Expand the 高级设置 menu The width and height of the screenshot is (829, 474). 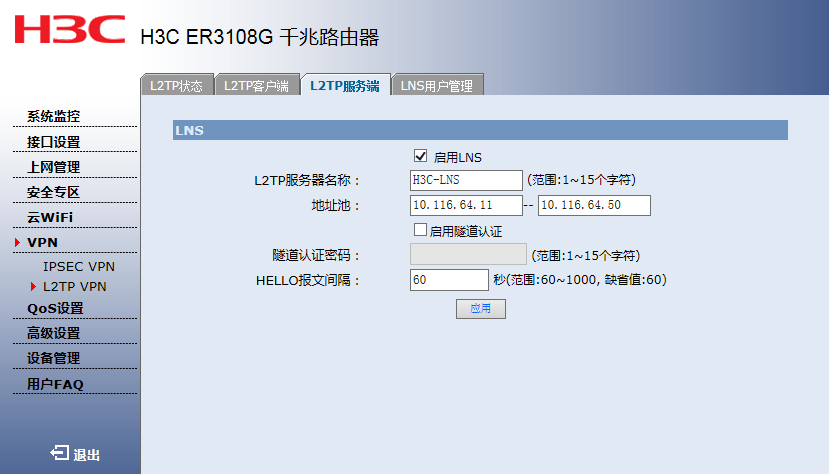coord(53,333)
